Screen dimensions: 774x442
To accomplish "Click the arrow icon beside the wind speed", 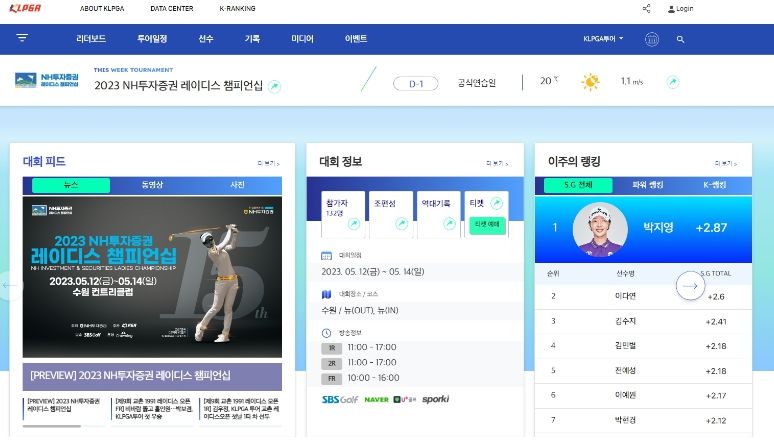I will click(673, 81).
